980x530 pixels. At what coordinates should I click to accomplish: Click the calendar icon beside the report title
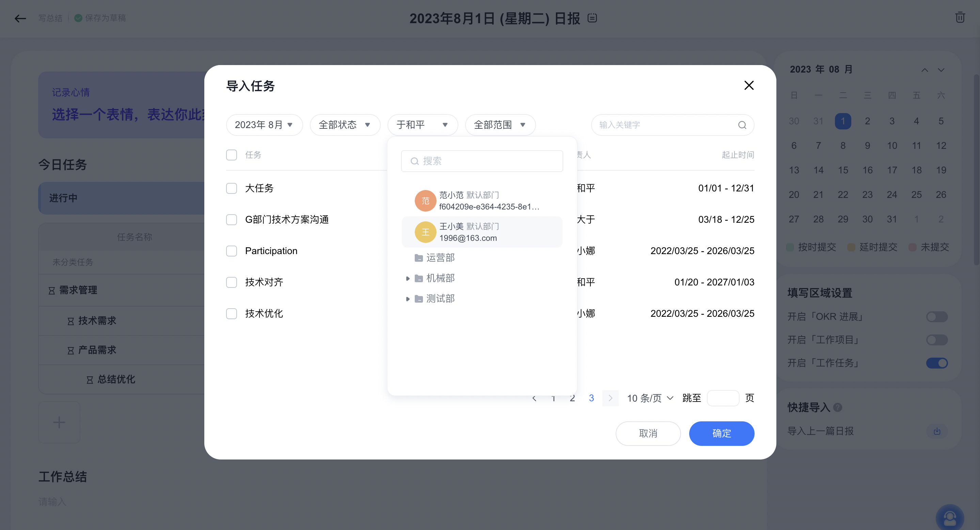pyautogui.click(x=592, y=18)
